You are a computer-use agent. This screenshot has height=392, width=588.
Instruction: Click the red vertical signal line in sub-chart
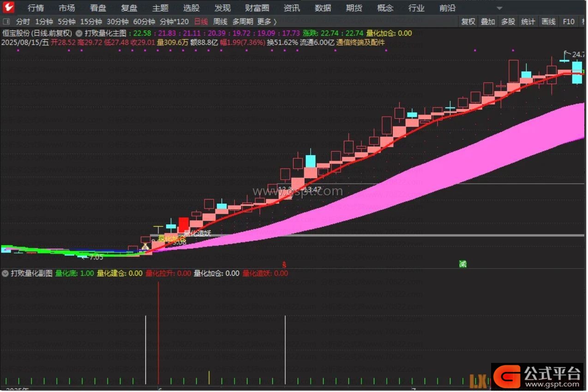click(x=158, y=332)
